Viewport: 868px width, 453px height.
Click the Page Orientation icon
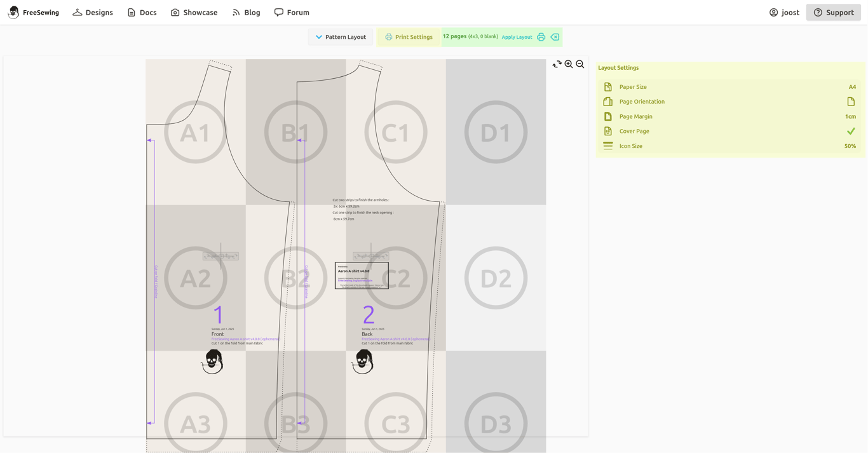click(607, 102)
